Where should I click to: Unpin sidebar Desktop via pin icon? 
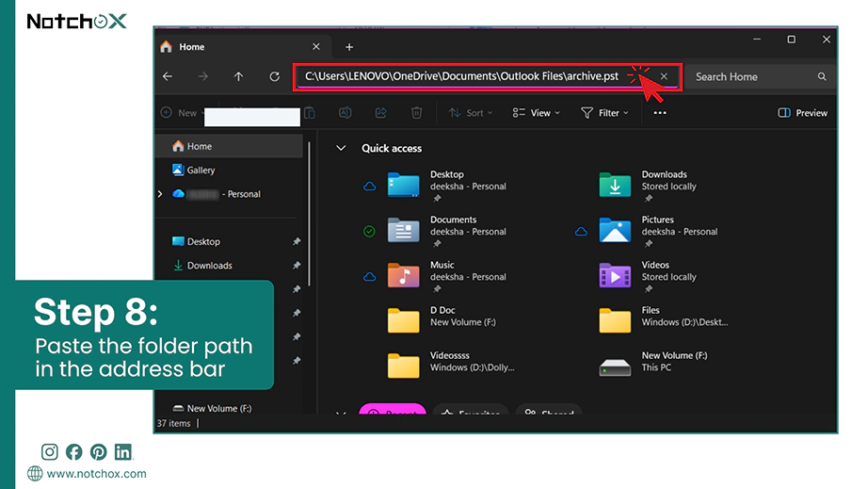297,241
